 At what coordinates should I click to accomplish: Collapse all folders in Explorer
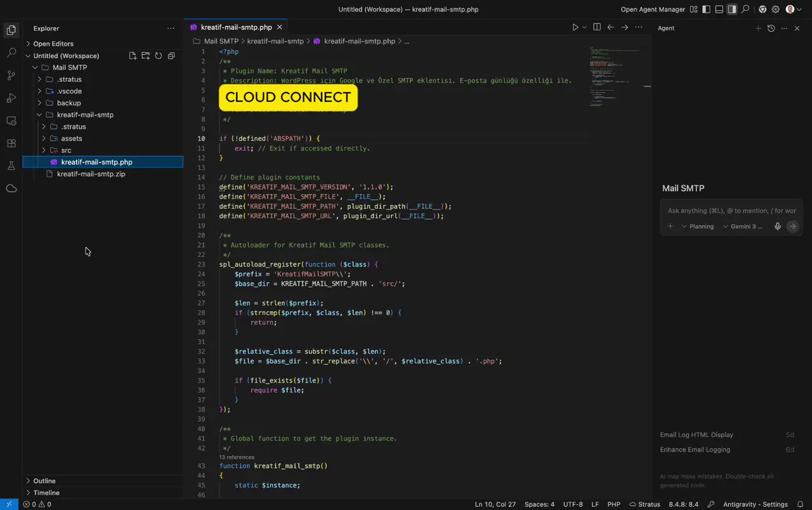click(x=171, y=56)
